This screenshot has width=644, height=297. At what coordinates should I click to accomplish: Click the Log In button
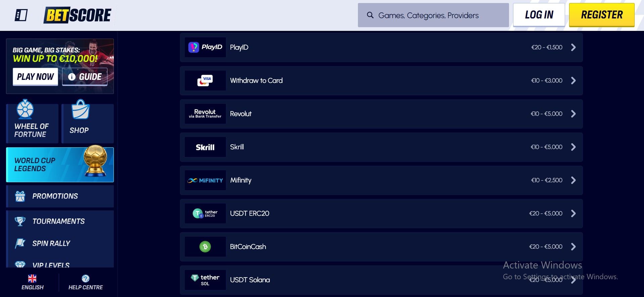(x=539, y=15)
